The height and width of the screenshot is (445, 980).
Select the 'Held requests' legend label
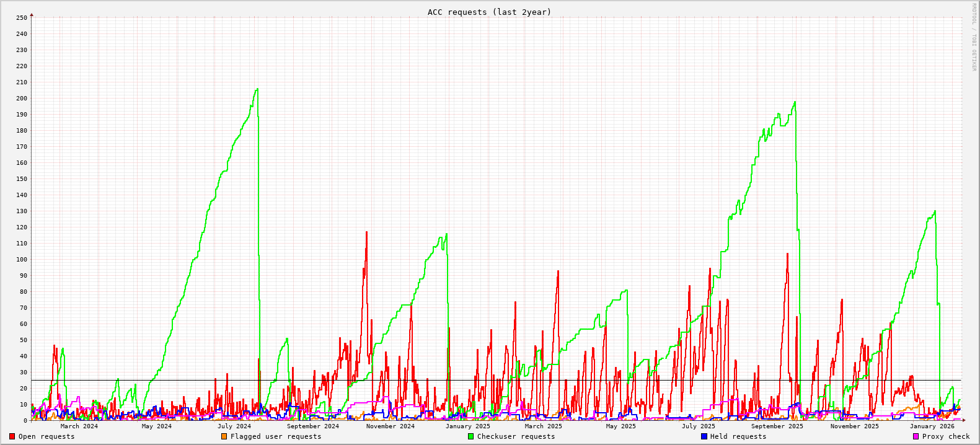(x=738, y=436)
